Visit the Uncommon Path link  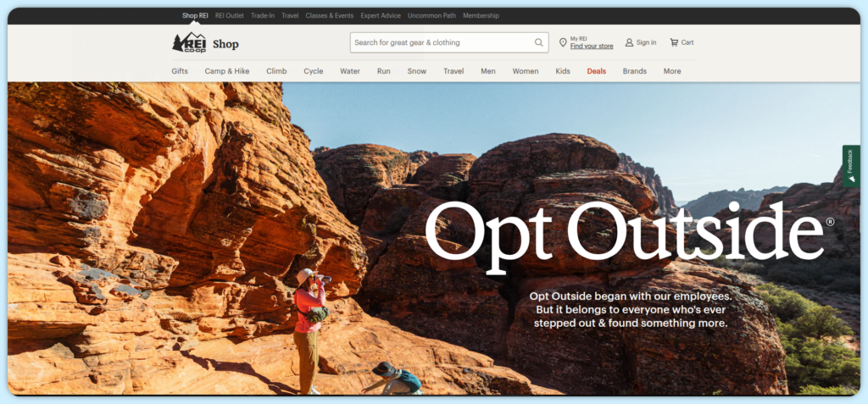(431, 15)
